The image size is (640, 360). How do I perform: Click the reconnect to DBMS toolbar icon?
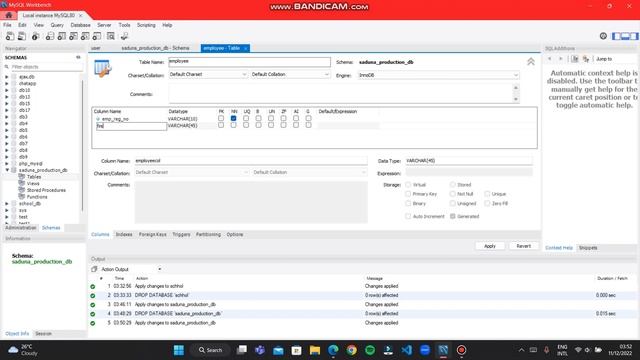(124, 36)
